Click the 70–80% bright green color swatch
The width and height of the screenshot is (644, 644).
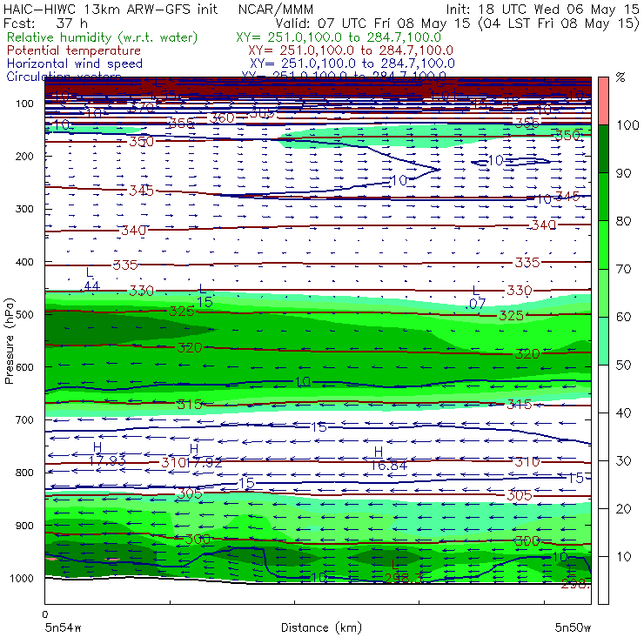tap(603, 245)
